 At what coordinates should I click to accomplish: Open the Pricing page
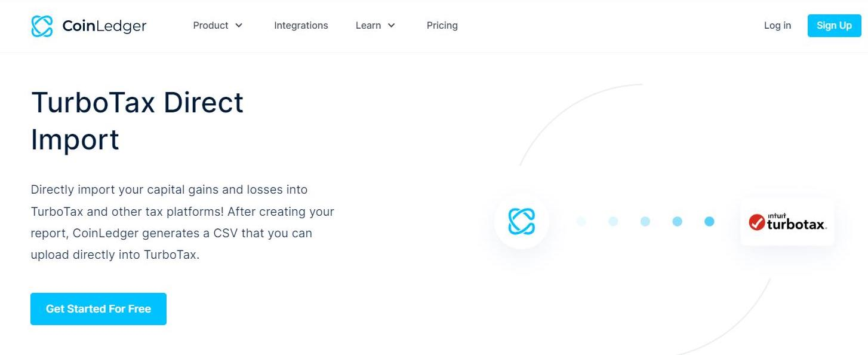coord(442,25)
